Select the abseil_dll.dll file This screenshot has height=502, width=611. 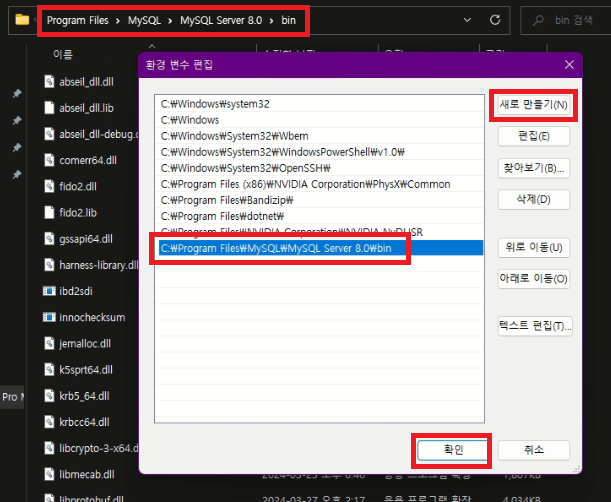(87, 82)
